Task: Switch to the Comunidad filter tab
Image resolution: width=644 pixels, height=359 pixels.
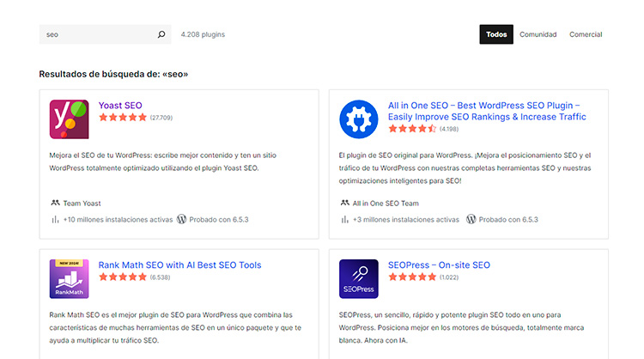Action: pos(538,34)
